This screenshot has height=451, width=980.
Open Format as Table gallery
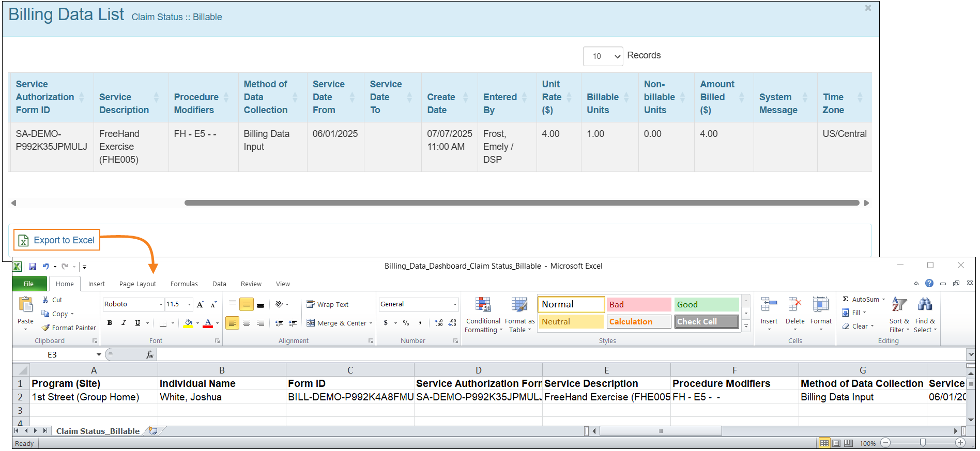click(x=519, y=315)
